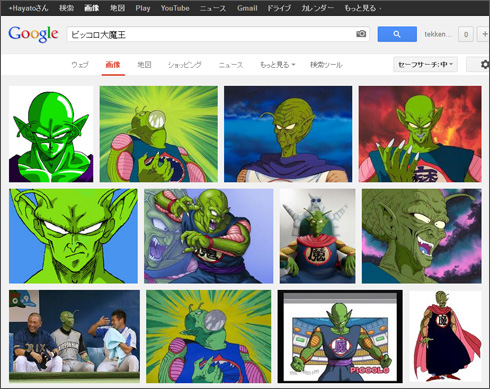Expand the もっと見る dropdown under the search box
Screen dimensions: 490x389
click(x=277, y=65)
